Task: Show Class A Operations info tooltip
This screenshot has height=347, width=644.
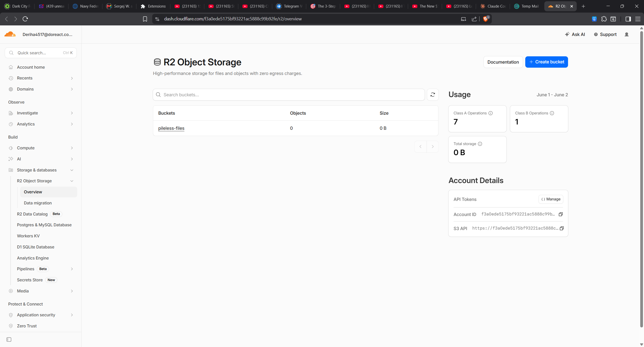Action: pyautogui.click(x=491, y=113)
